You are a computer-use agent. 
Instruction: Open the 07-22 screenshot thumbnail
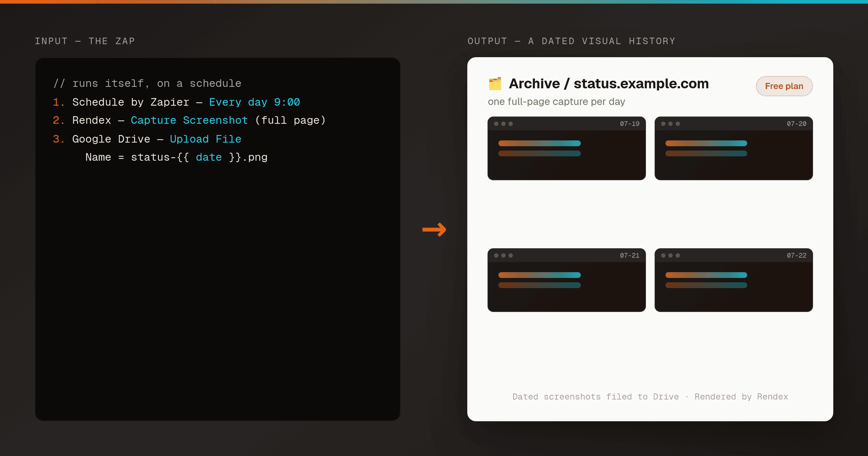(733, 280)
